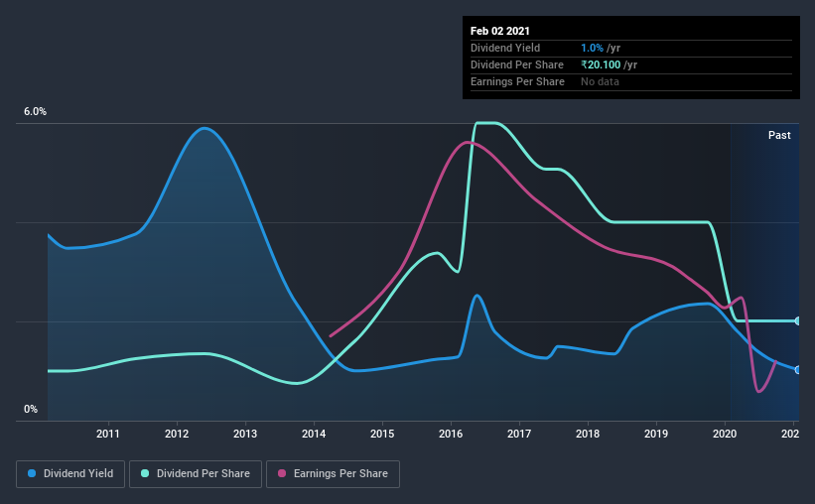The height and width of the screenshot is (504, 815).
Task: Click the tooltip's Dividend Yield row label
Action: click(505, 48)
